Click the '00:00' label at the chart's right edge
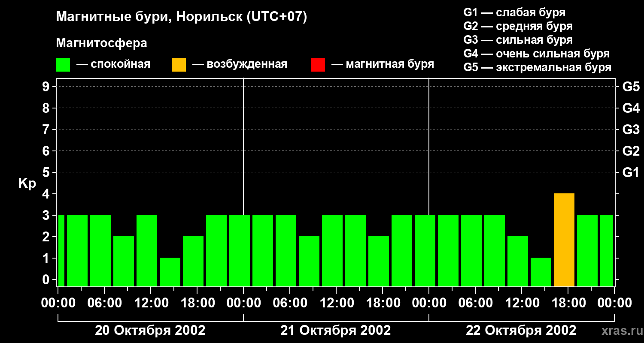 (x=614, y=303)
